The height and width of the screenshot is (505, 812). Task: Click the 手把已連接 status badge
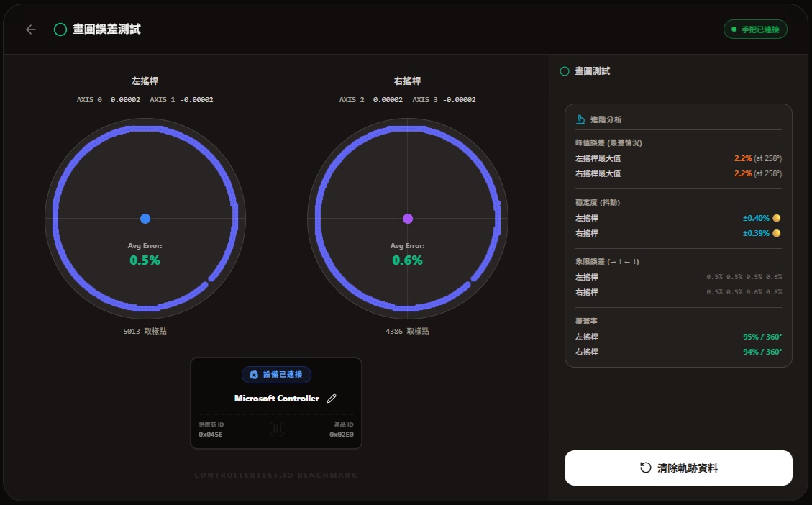click(x=755, y=29)
